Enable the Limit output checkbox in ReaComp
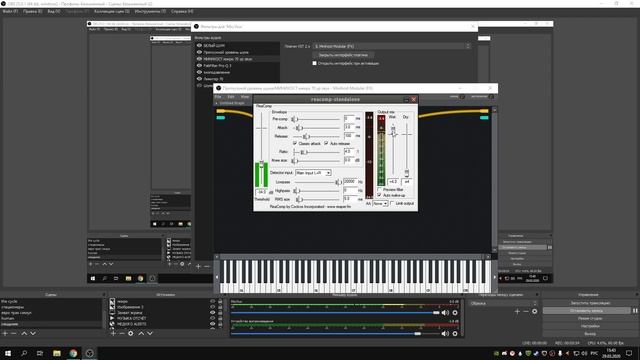This screenshot has width=640, height=360. [x=392, y=203]
